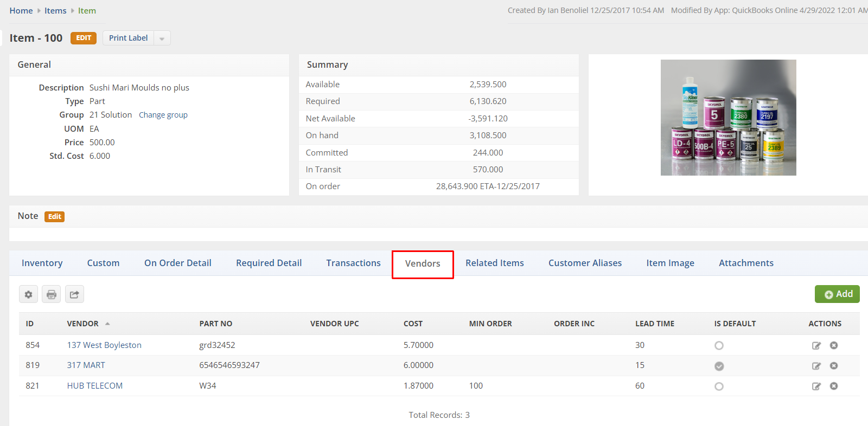This screenshot has height=426, width=868.
Task: Click the Note Edit button
Action: point(54,217)
